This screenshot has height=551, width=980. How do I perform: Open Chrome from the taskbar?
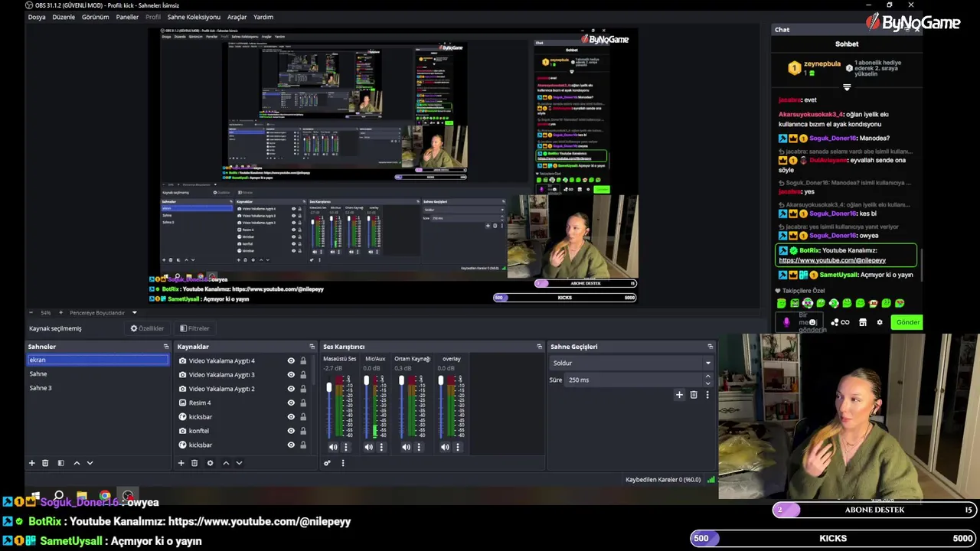pyautogui.click(x=105, y=495)
